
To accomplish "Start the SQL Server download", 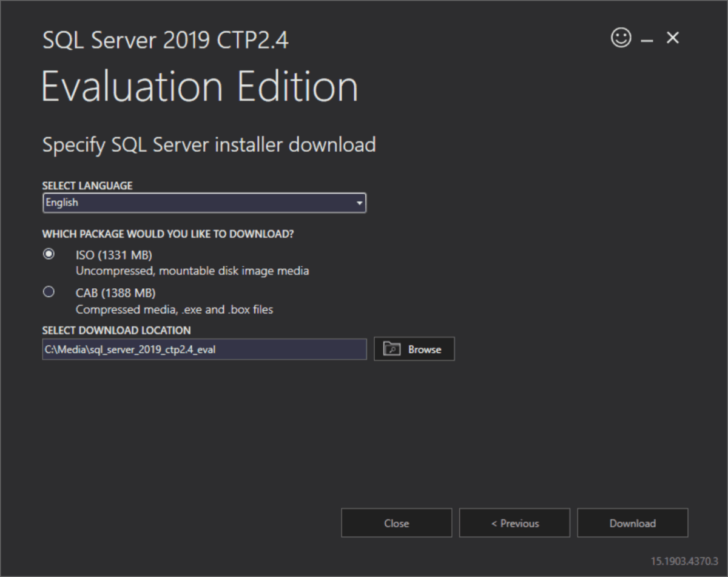I will click(x=633, y=522).
